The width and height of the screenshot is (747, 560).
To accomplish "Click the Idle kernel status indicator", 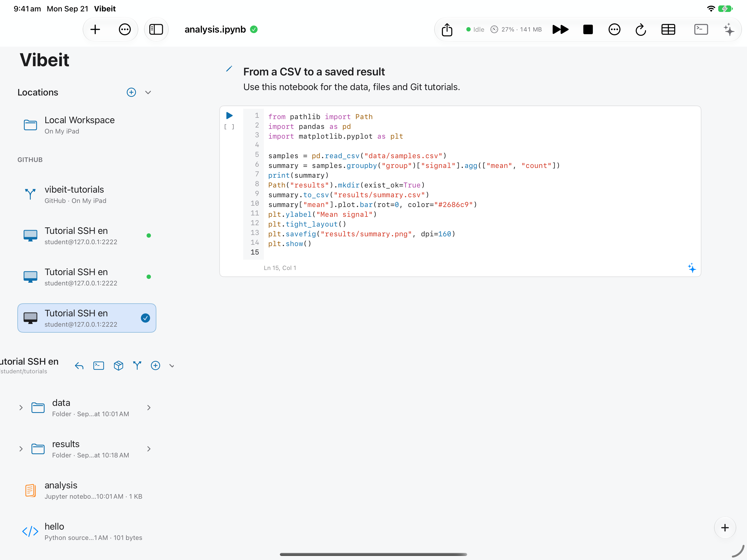I will pos(475,30).
